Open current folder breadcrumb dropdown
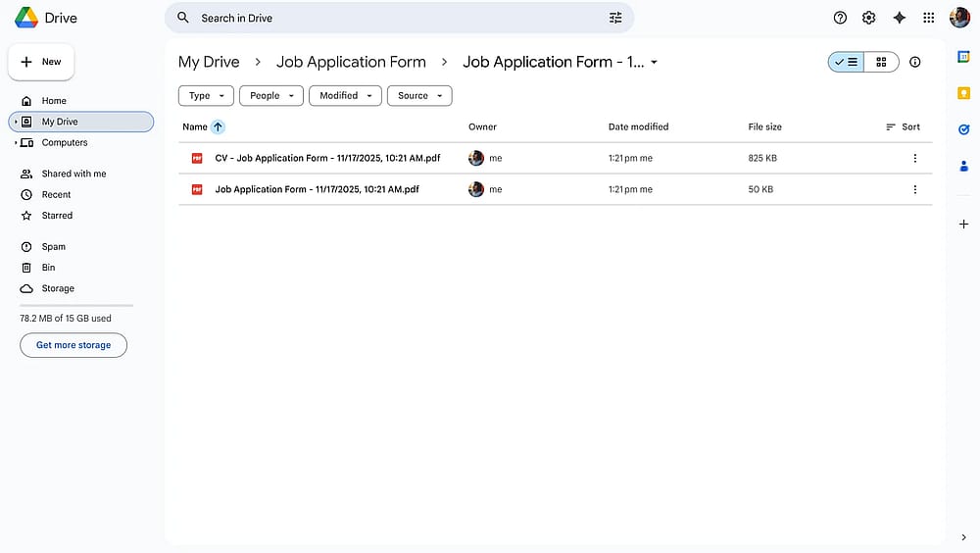Viewport: 980px width, 553px height. pos(654,63)
